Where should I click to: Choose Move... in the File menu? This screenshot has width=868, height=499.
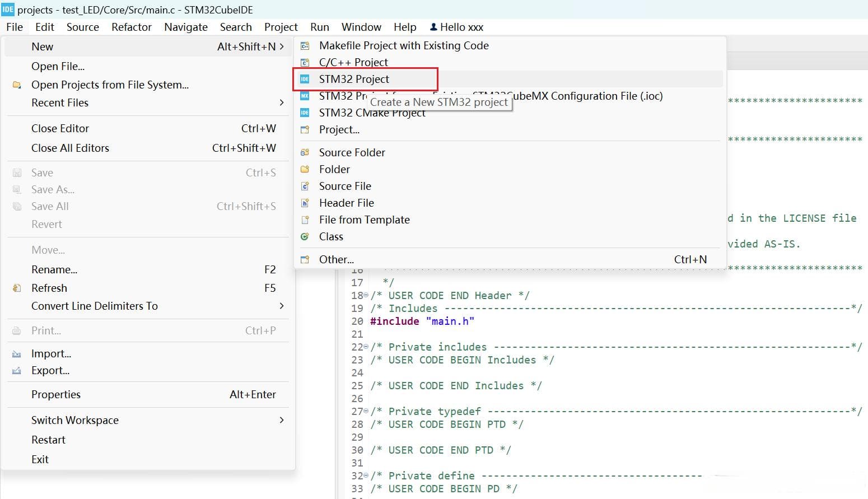click(x=48, y=250)
